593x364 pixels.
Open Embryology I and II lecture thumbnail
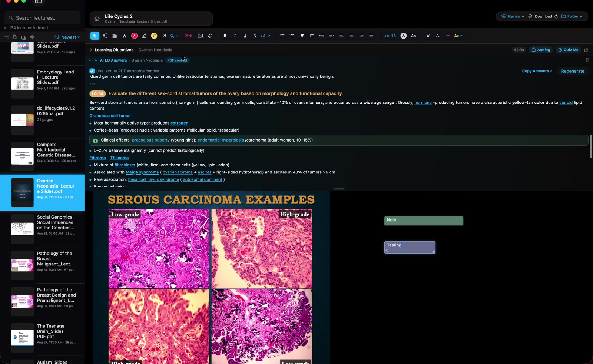coord(22,84)
